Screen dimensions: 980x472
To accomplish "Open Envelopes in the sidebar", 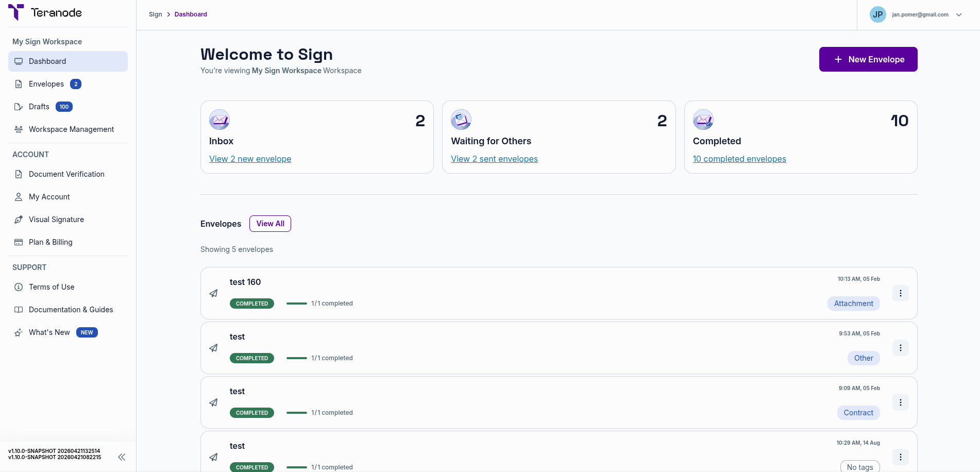I will click(x=68, y=84).
